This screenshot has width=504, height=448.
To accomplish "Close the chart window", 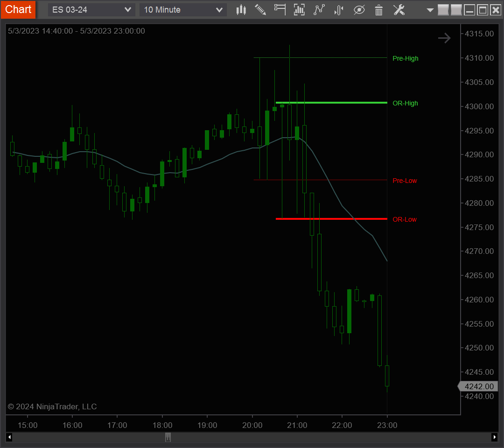I will [x=496, y=10].
